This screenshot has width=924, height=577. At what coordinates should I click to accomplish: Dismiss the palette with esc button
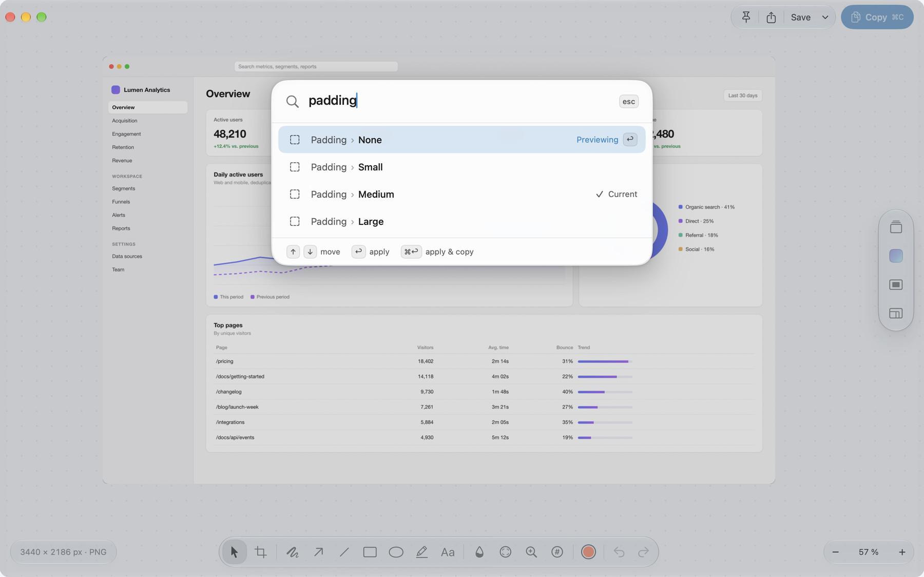click(628, 101)
